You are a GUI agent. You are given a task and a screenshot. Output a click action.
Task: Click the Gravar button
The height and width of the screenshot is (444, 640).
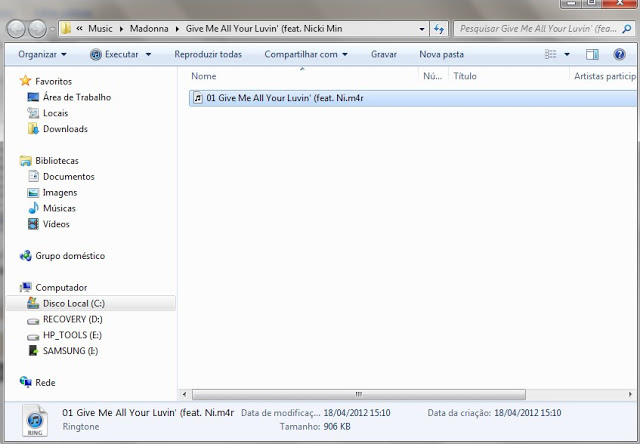pos(384,54)
